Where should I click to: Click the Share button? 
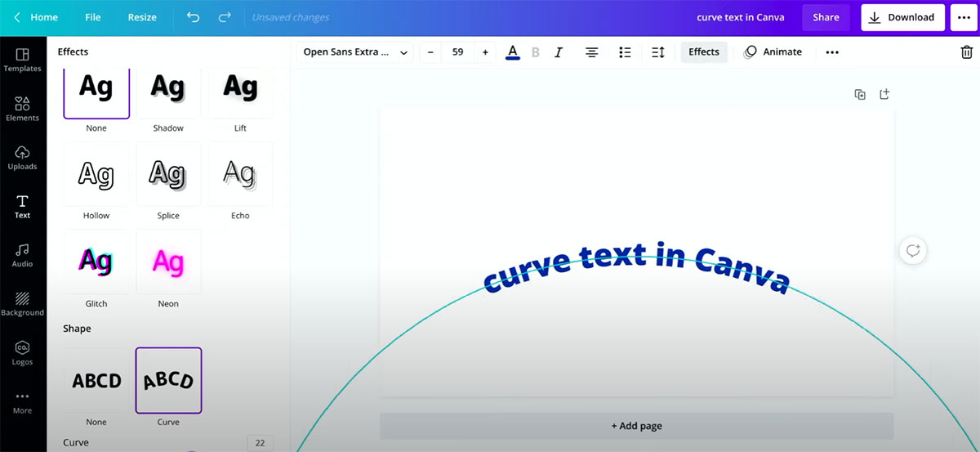[826, 17]
